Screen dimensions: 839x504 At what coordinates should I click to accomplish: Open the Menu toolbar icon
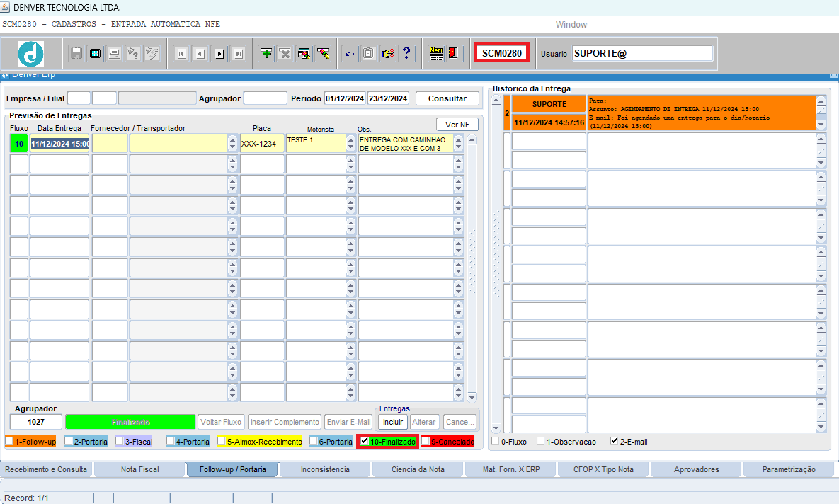coord(436,54)
